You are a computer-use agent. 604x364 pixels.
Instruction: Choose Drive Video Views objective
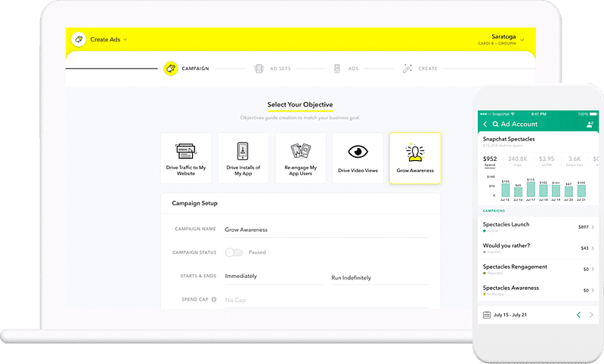coord(358,158)
